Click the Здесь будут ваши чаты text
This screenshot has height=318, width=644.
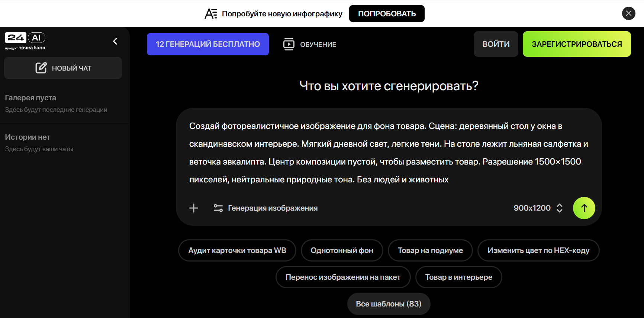click(39, 149)
